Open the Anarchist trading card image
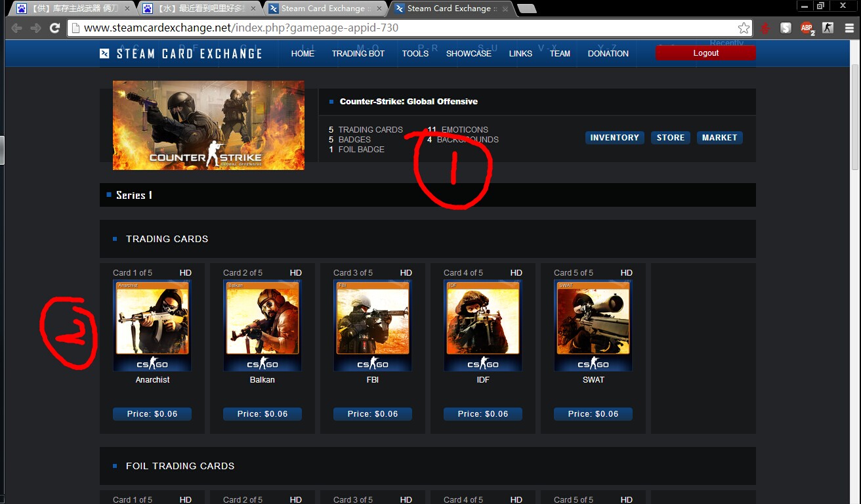Screen dimensions: 861x504 [x=152, y=326]
